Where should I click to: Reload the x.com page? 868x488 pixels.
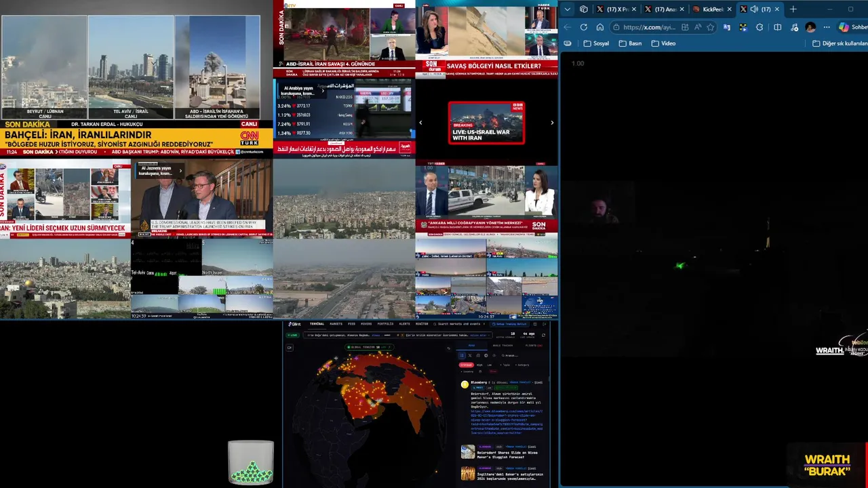pyautogui.click(x=584, y=27)
